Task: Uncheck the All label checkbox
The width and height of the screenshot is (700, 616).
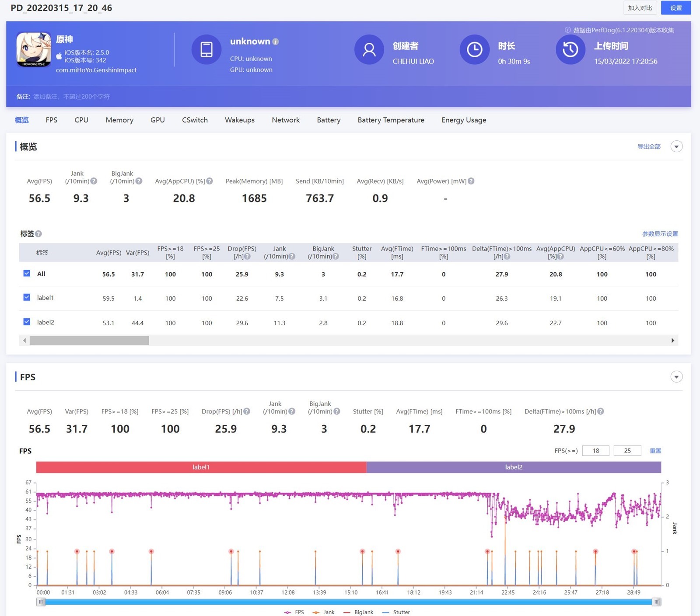Action: pyautogui.click(x=27, y=273)
